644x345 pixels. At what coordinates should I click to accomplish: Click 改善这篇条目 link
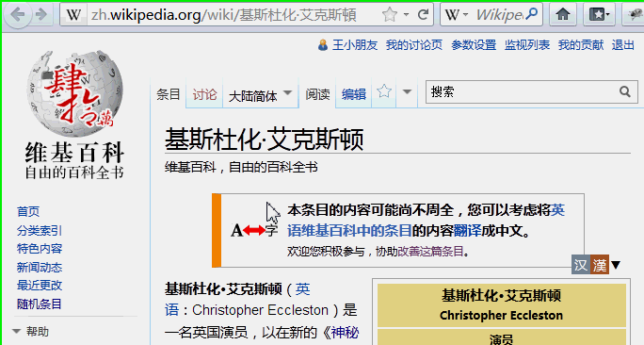click(x=430, y=251)
